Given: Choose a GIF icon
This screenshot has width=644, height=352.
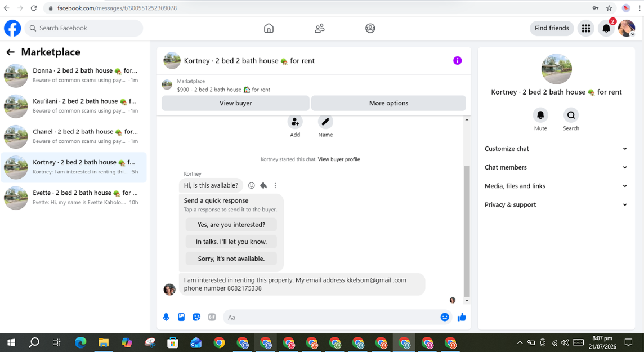Looking at the screenshot, I should click(x=212, y=317).
